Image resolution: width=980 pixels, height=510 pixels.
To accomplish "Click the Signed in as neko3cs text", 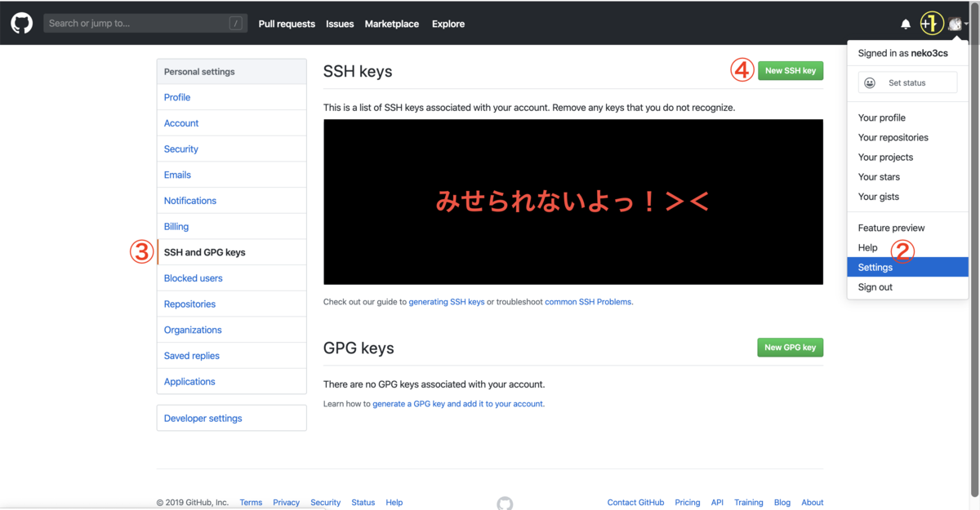I will tap(904, 53).
